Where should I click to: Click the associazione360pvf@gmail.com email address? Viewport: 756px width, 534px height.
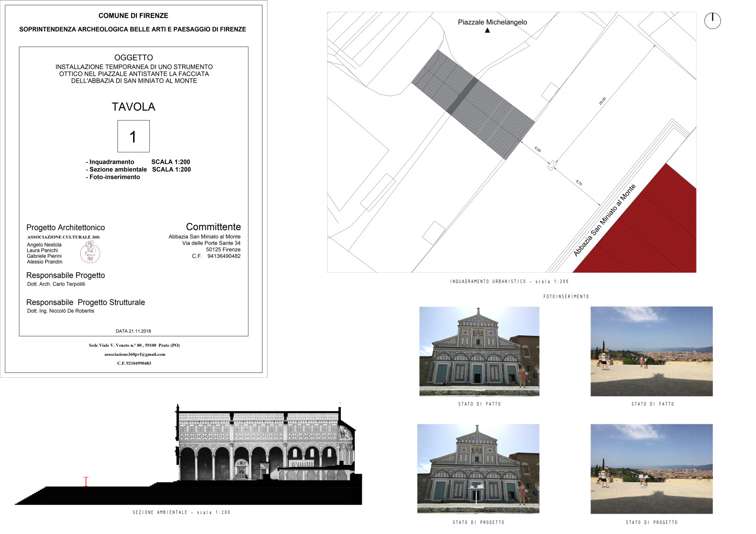click(x=135, y=354)
